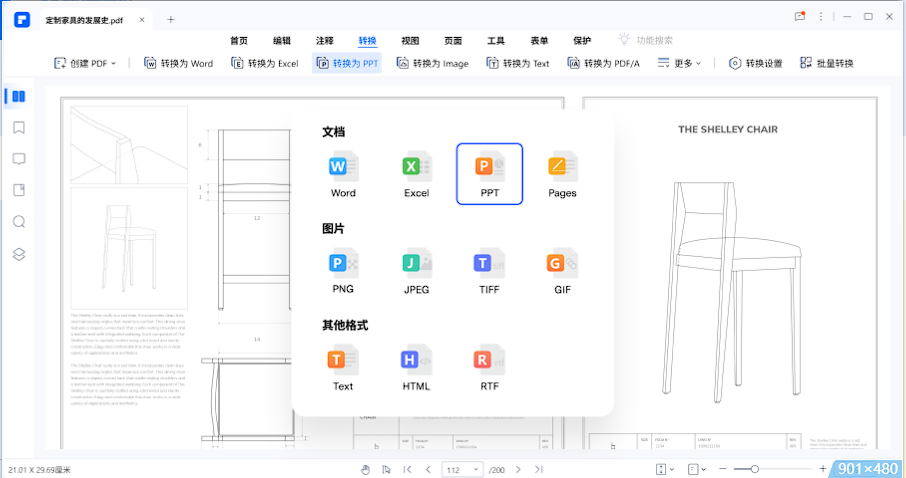Switch to the arrow selection tool

(384, 469)
